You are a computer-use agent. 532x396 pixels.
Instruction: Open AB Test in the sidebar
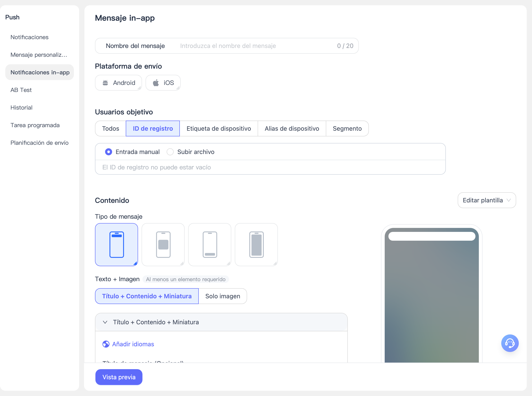click(21, 90)
